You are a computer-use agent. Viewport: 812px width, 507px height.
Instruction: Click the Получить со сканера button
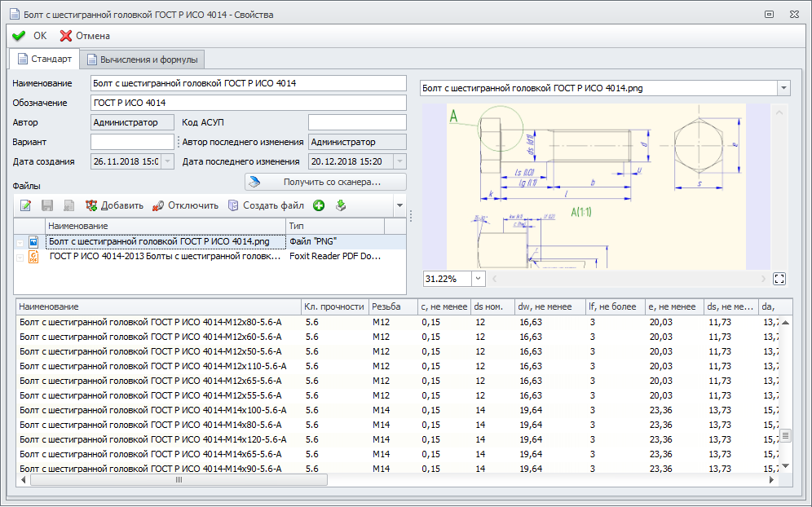[x=325, y=182]
